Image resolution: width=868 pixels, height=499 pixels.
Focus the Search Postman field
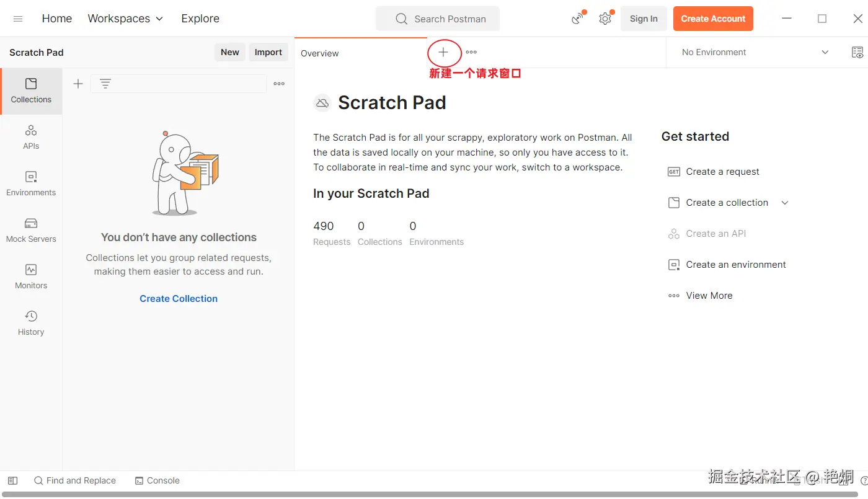click(438, 19)
